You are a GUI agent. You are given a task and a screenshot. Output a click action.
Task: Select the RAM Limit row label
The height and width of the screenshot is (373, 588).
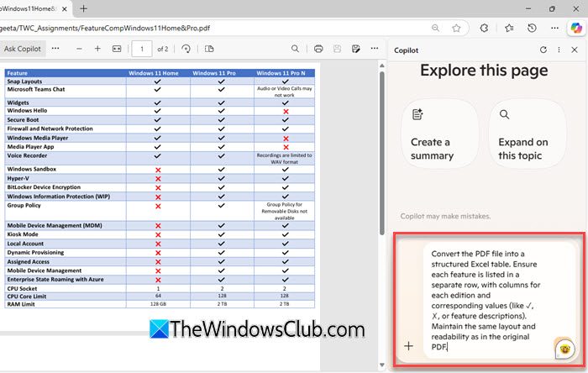tap(21, 304)
